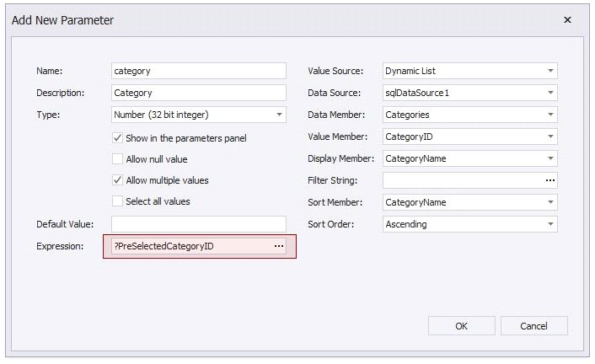Open the Filter String ellipsis editor

point(549,180)
